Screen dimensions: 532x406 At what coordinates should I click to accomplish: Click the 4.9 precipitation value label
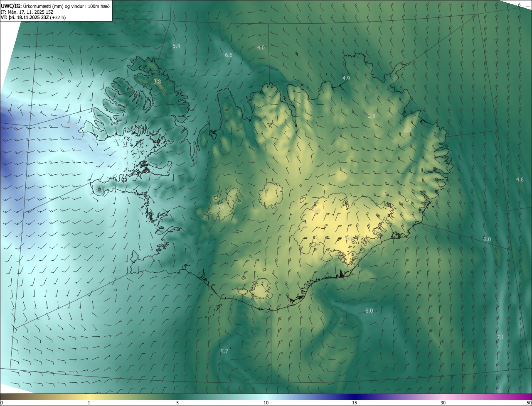tap(346, 78)
